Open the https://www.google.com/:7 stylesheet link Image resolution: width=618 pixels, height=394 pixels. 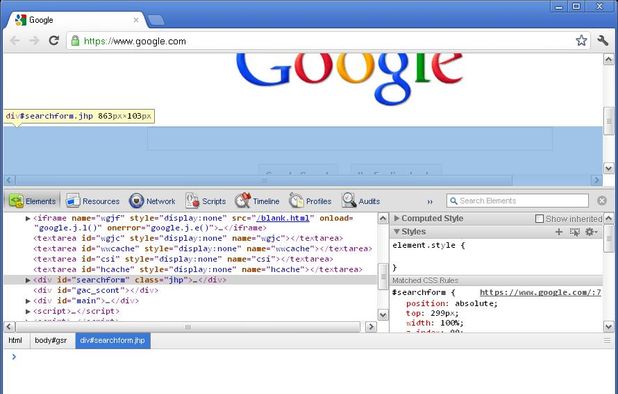tap(540, 292)
